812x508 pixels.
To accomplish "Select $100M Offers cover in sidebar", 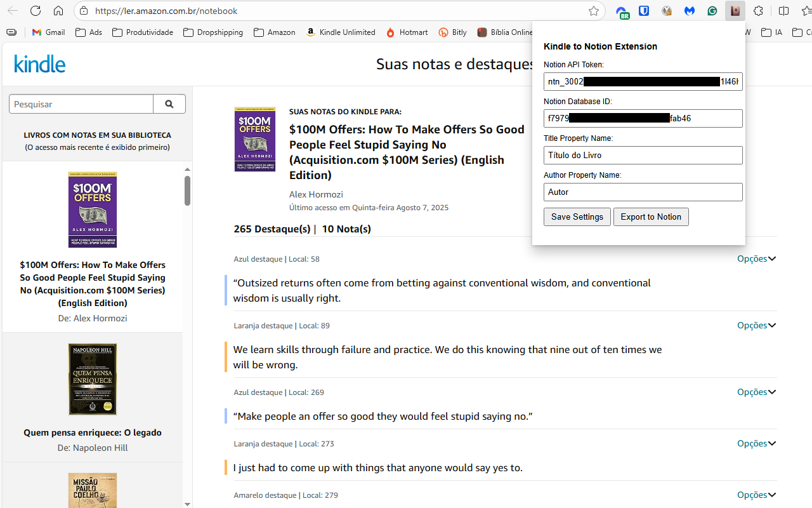I will [x=93, y=210].
